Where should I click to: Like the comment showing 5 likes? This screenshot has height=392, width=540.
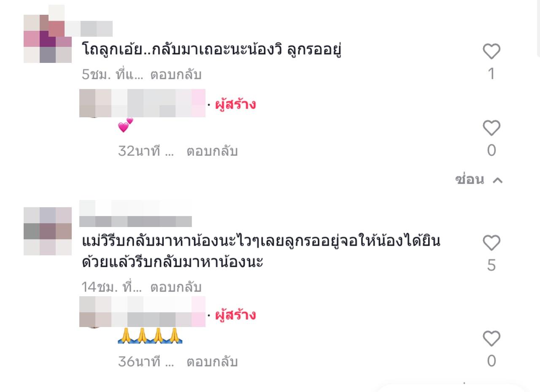click(x=491, y=243)
